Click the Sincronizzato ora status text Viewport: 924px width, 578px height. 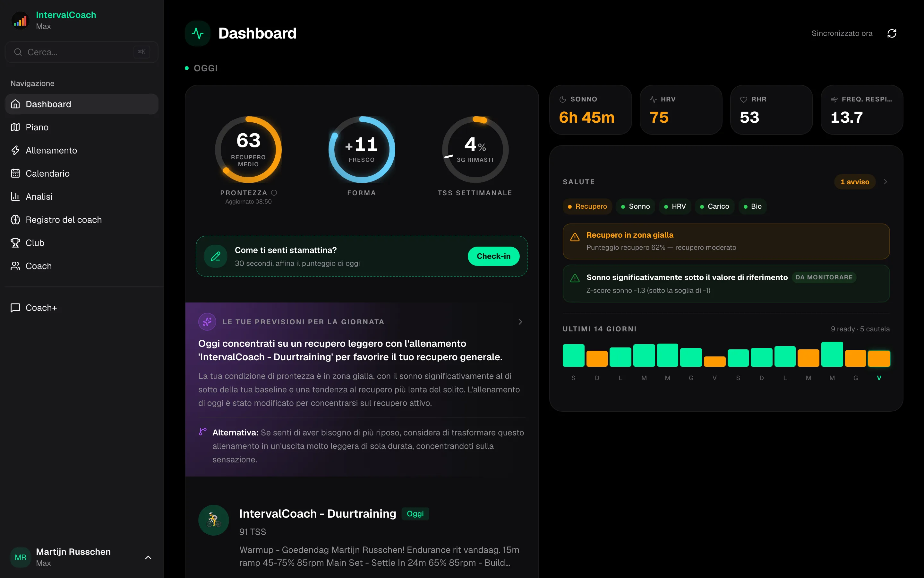[842, 34]
